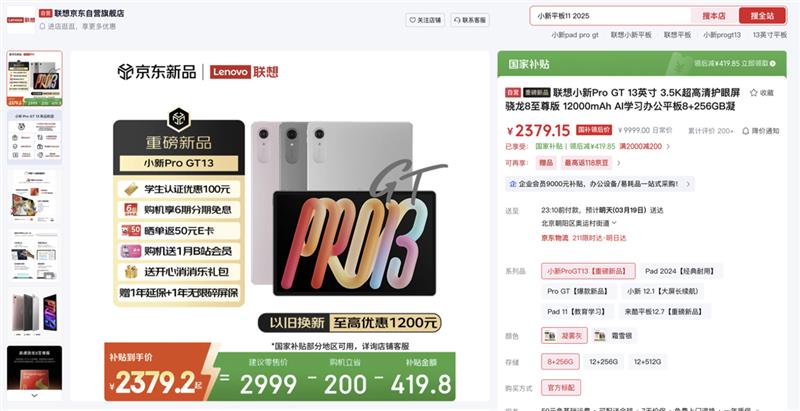Select the 12+512G storage option
The image size is (800, 411).
pos(647,362)
